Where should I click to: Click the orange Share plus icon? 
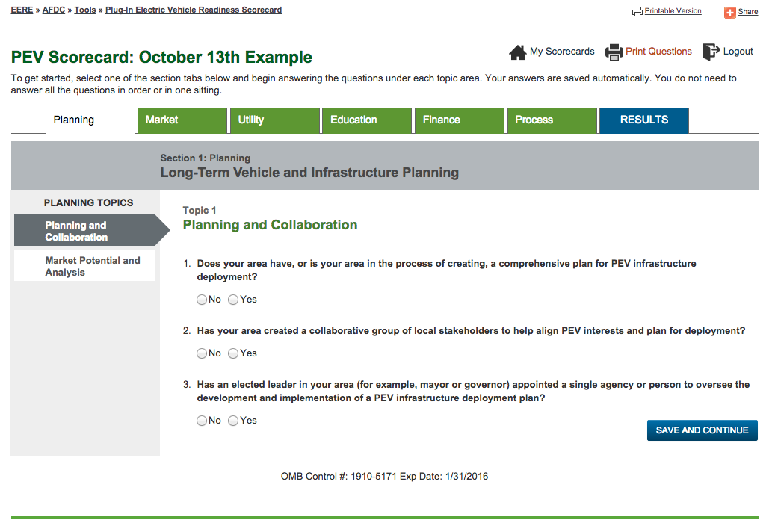730,12
